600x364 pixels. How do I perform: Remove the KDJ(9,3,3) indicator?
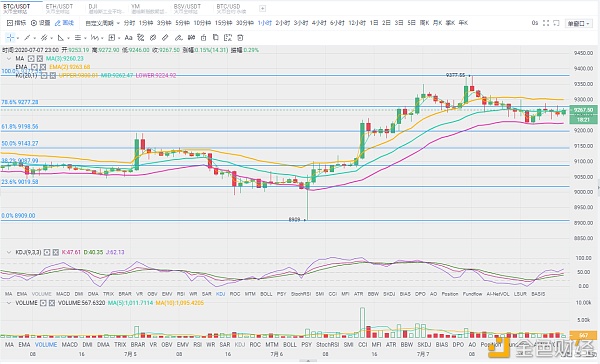55,252
